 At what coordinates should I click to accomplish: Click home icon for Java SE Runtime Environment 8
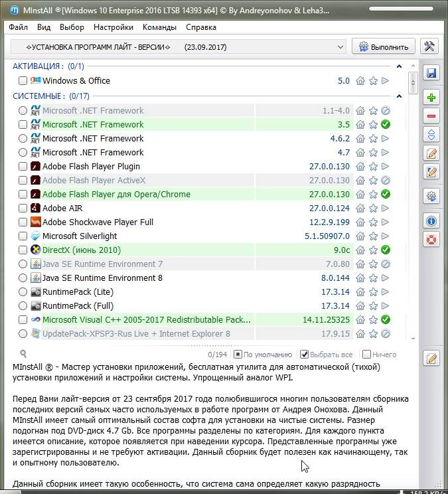[360, 278]
